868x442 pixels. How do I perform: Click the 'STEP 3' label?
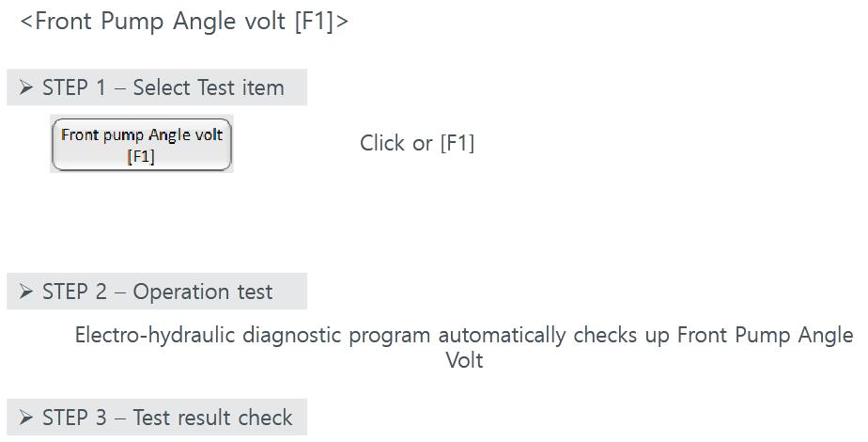(x=74, y=417)
